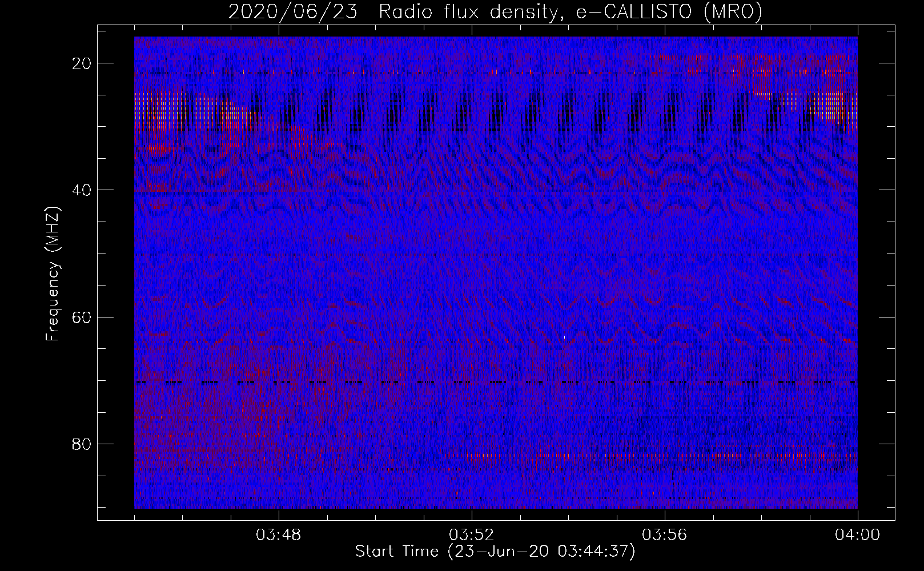
Task: Select the 03:52 time tick label
Action: (x=472, y=535)
